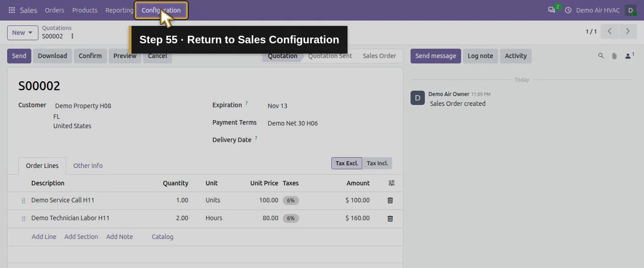The image size is (644, 268).
Task: Click the Add Note link
Action: tap(119, 237)
